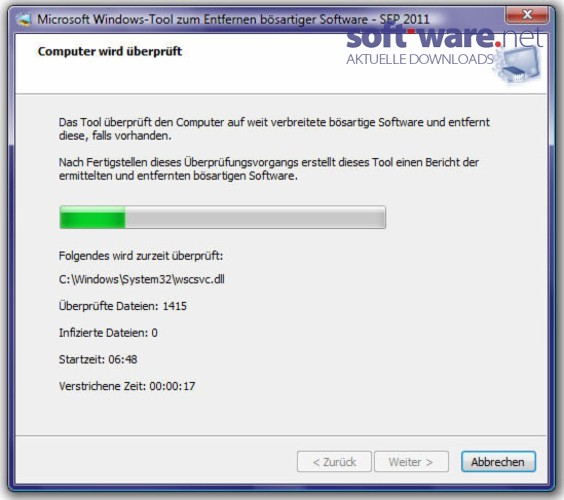The height and width of the screenshot is (500, 564).
Task: Click the green filled part of progress bar
Action: point(92,217)
